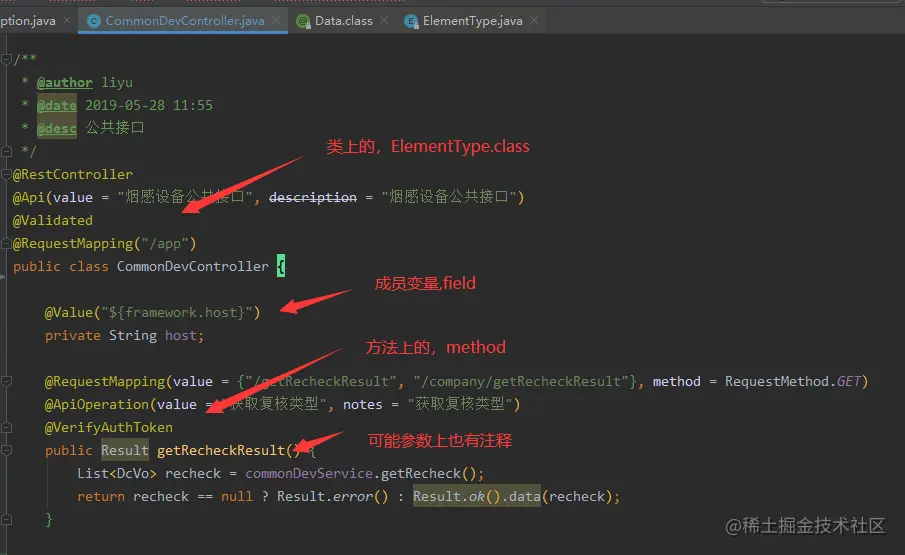
Task: Click the host field name
Action: pyautogui.click(x=181, y=336)
